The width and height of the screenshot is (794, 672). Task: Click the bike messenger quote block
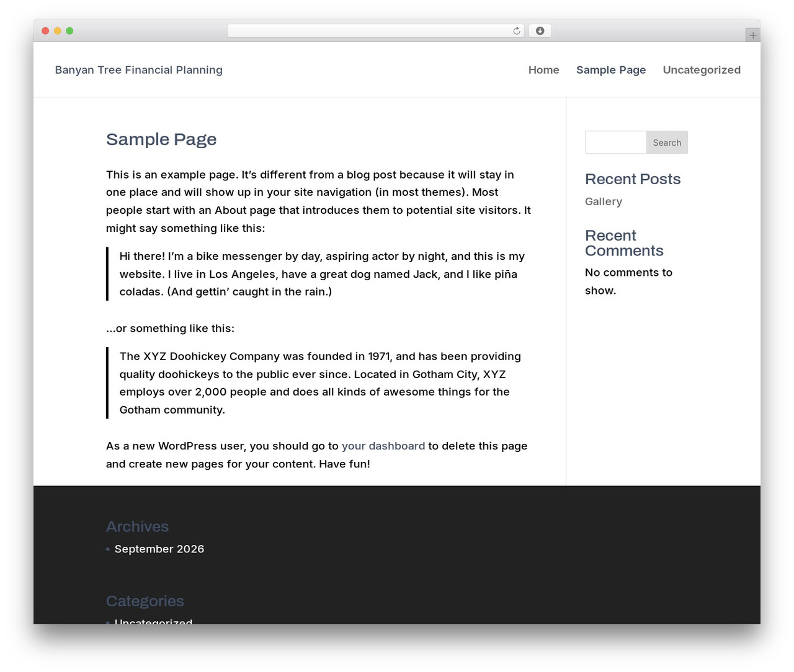coord(319,274)
